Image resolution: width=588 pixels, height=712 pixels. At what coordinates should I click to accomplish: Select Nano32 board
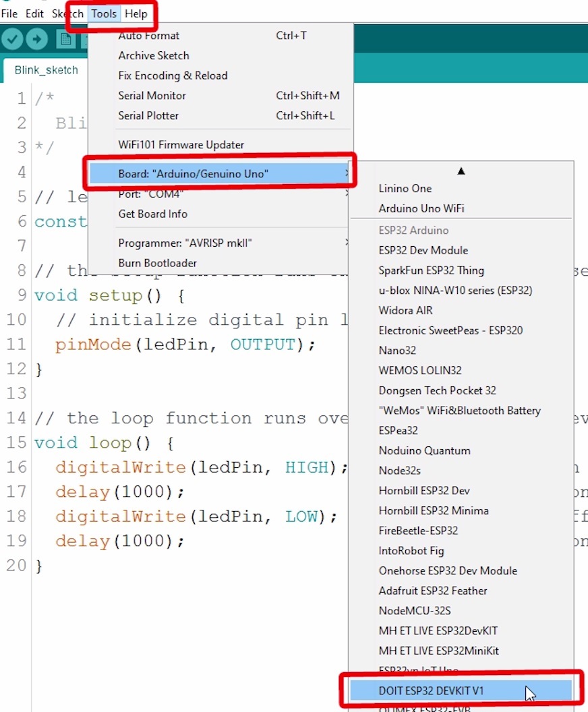click(461, 350)
